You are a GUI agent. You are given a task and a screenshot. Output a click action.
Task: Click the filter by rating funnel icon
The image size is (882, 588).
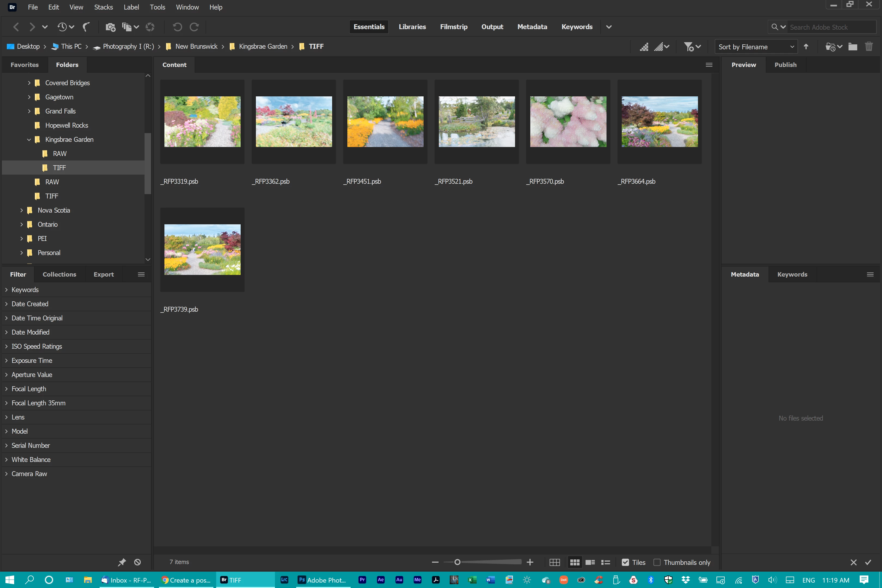coord(688,47)
